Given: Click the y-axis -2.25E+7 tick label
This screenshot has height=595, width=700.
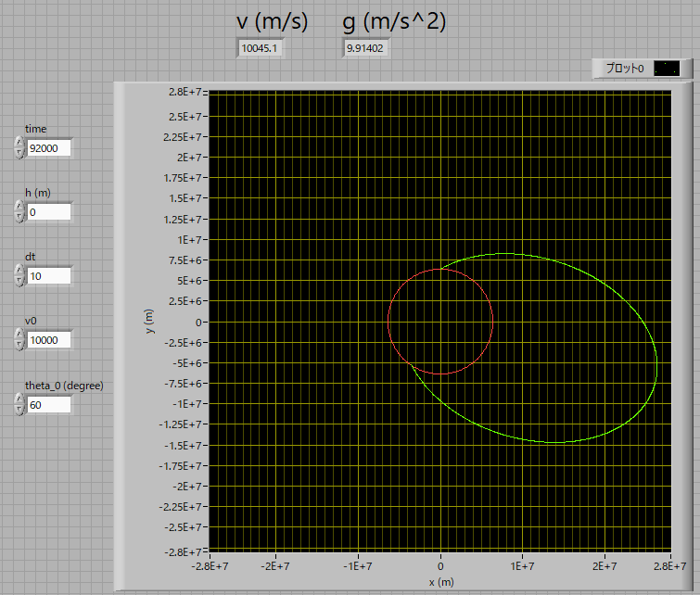Looking at the screenshot, I should click(181, 507).
